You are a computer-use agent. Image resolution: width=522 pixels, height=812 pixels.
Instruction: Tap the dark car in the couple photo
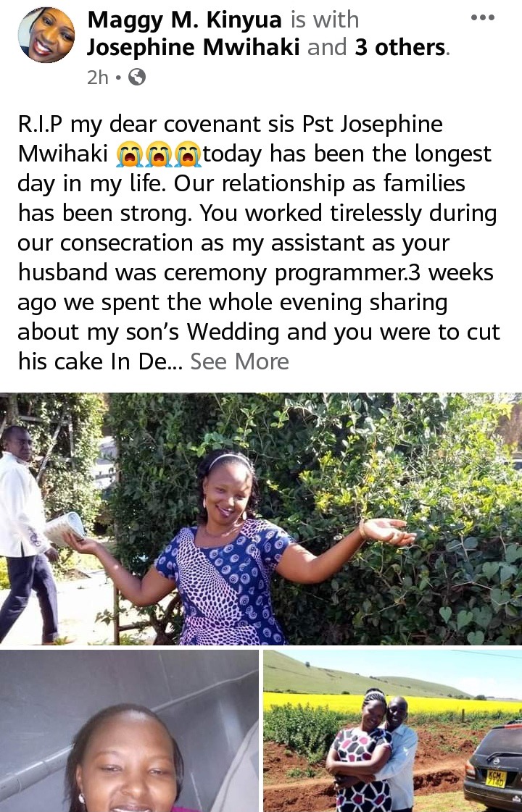[x=492, y=766]
